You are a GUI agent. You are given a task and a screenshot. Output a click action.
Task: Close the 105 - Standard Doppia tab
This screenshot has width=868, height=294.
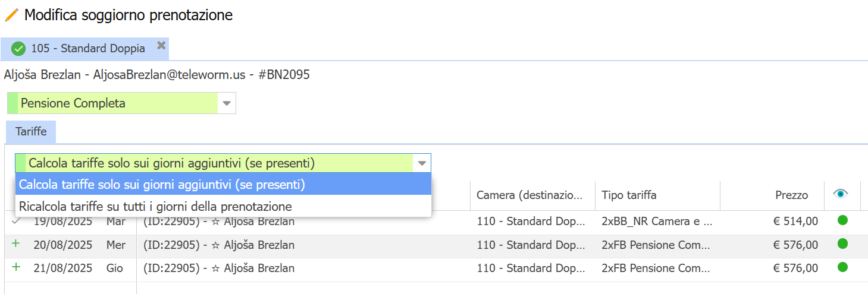click(161, 45)
